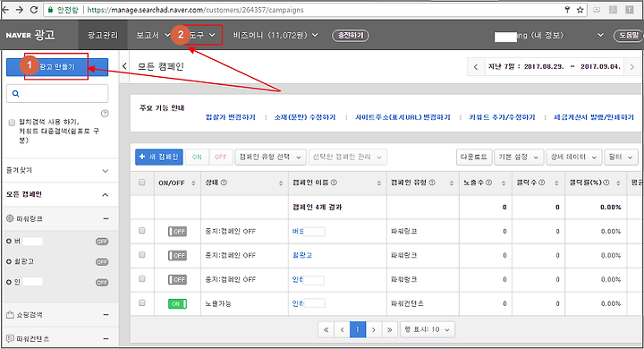Expand the 즐겨찾기 section

106,171
